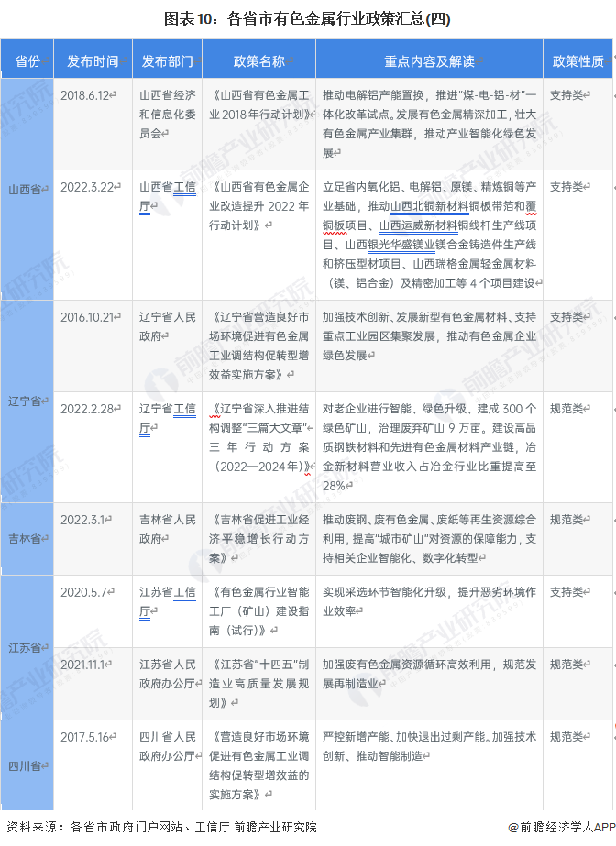Image resolution: width=616 pixels, height=846 pixels.
Task: Click 规范类 in the 2022.2.28 row
Action: tap(566, 409)
